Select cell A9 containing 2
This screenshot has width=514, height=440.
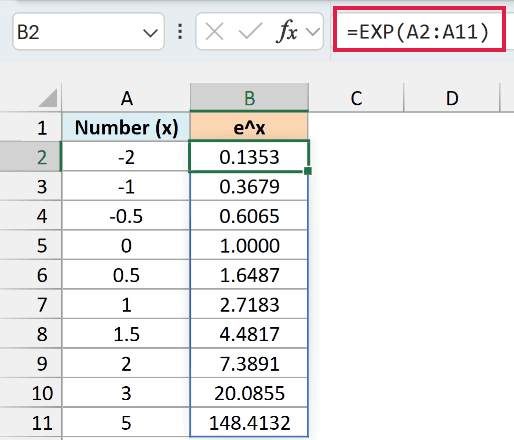(126, 363)
